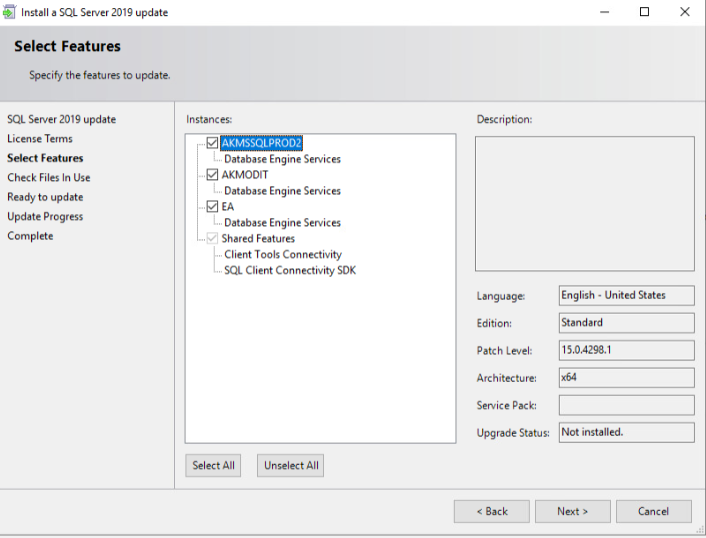Click the 'Service Pack:' label

[507, 406]
